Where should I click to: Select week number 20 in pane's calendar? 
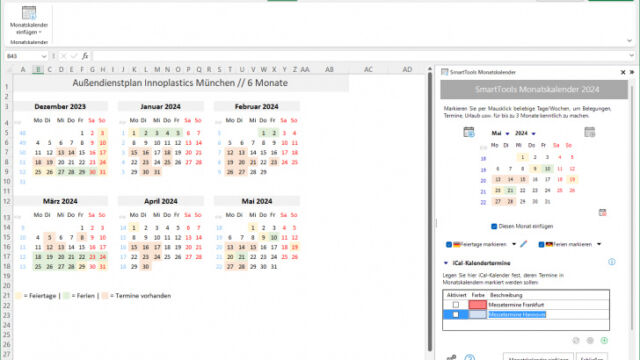483,180
